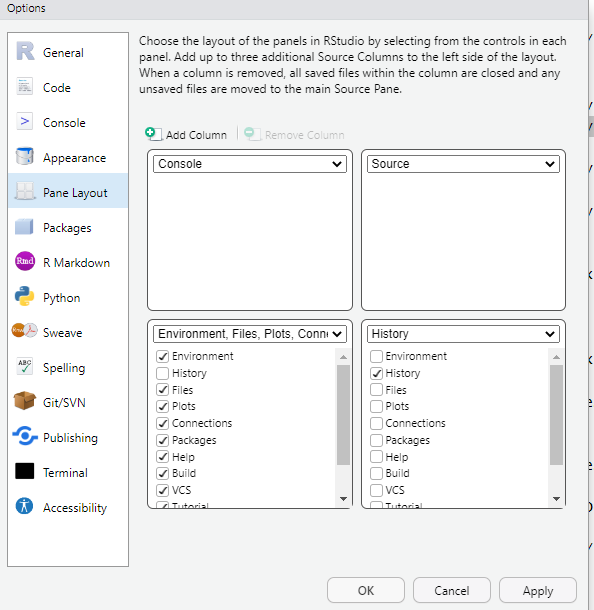
Task: Expand the History pane dropdown
Action: (x=463, y=334)
